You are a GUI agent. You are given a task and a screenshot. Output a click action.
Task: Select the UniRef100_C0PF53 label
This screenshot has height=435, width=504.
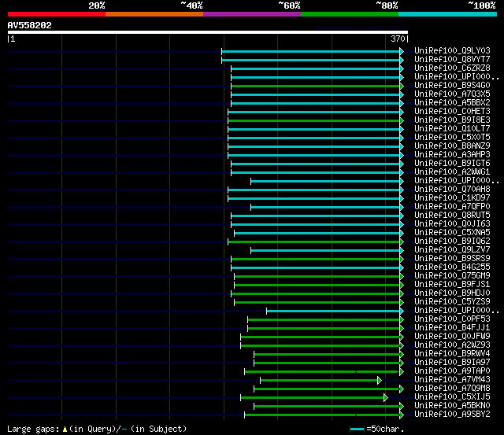pos(452,319)
